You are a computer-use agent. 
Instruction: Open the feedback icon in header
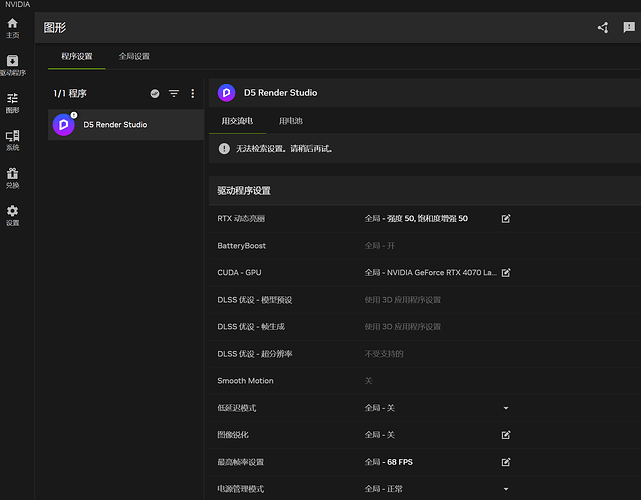[x=629, y=27]
